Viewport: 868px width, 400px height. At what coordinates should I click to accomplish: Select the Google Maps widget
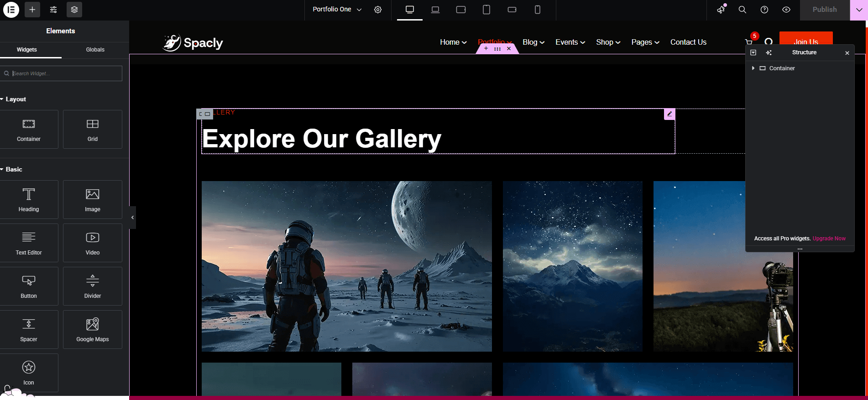click(x=93, y=330)
